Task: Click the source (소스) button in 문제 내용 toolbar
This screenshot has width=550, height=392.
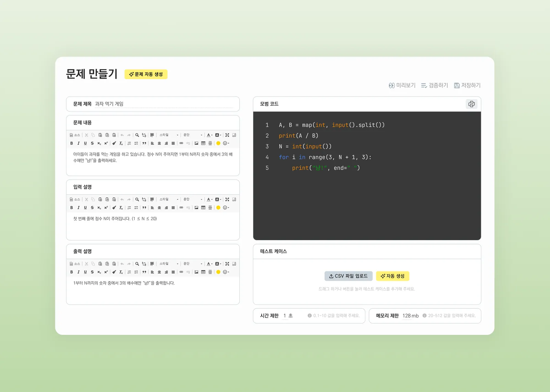Action: tap(75, 135)
